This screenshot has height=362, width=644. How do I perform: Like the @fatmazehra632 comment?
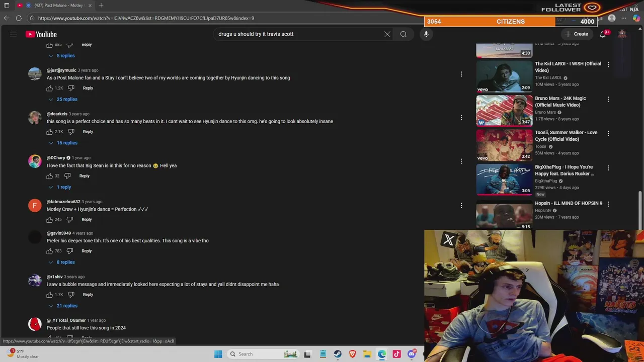(50, 220)
